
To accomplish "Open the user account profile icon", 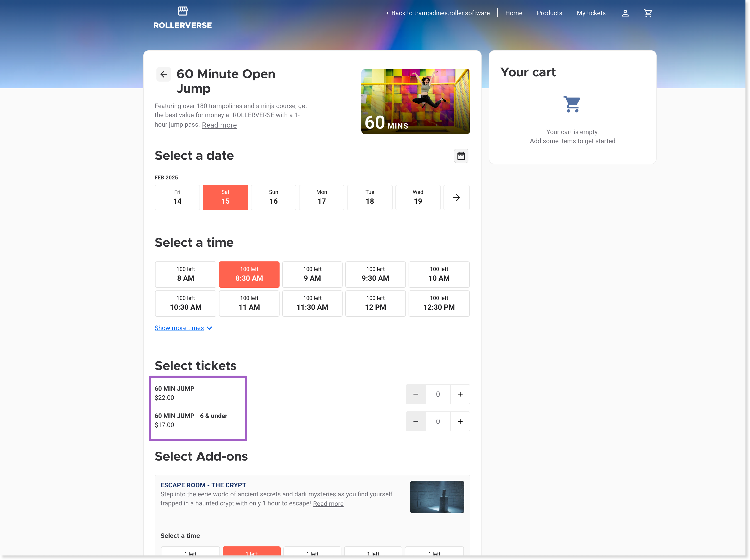I will 625,13.
